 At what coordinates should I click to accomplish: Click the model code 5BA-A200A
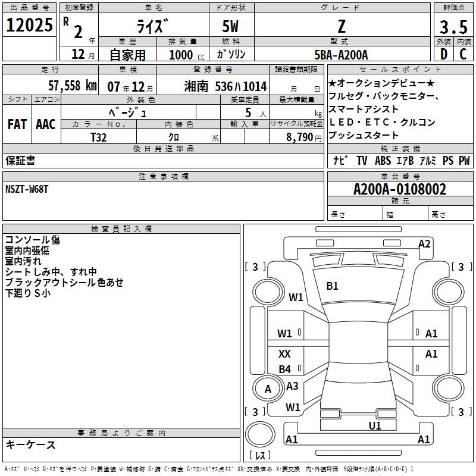pos(341,55)
